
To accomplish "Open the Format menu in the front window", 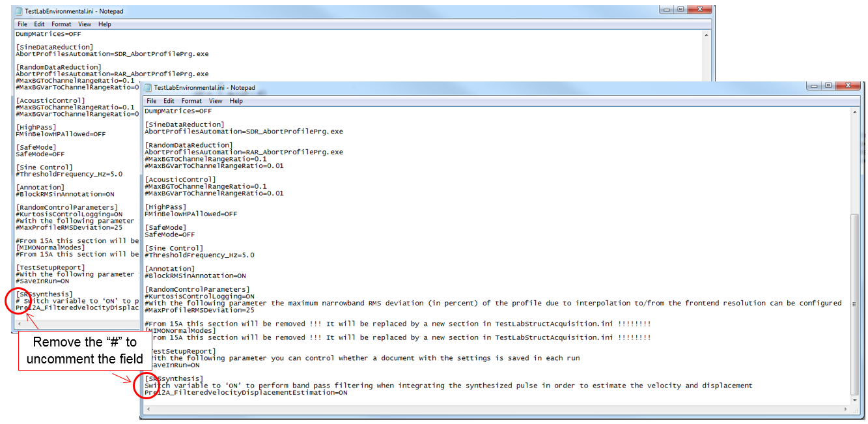I will 191,101.
